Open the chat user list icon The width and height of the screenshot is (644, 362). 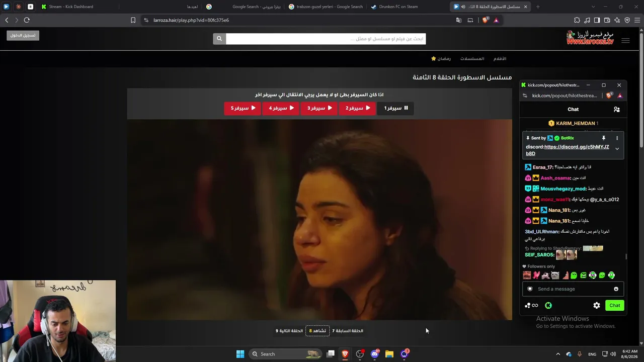coord(617,109)
